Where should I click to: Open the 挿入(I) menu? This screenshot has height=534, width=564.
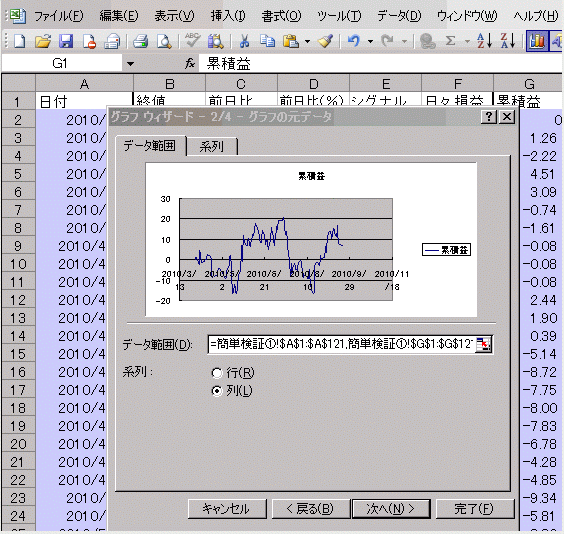coord(228,16)
